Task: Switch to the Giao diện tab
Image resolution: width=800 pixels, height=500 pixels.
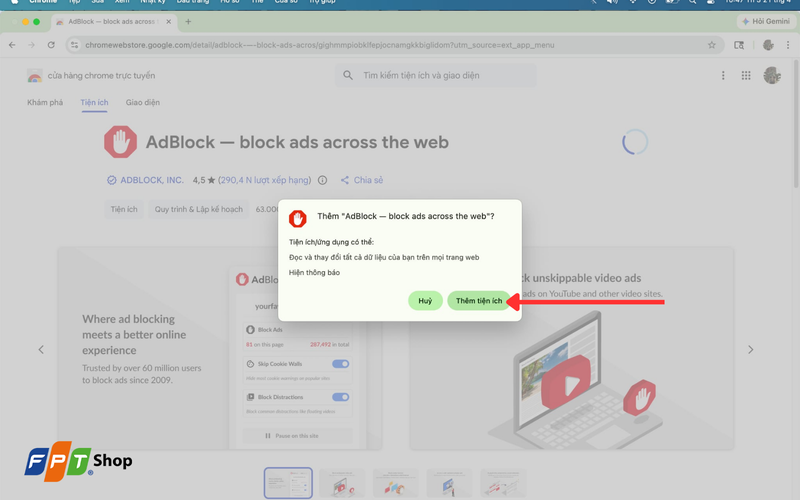Action: point(143,102)
